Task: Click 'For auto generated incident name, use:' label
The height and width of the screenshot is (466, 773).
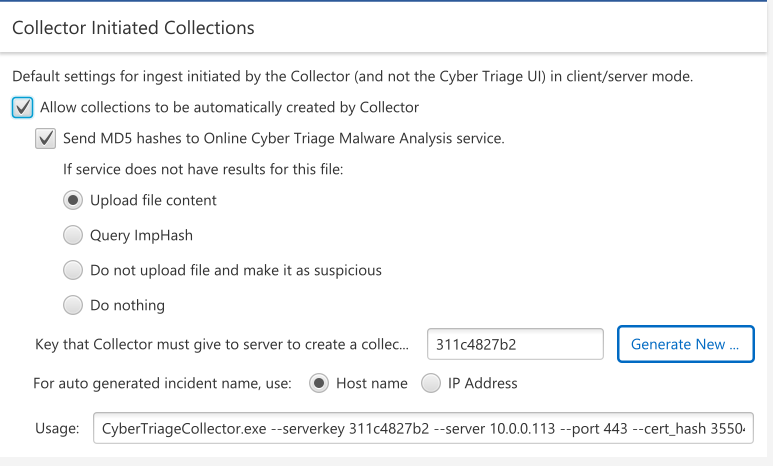Action: (162, 383)
